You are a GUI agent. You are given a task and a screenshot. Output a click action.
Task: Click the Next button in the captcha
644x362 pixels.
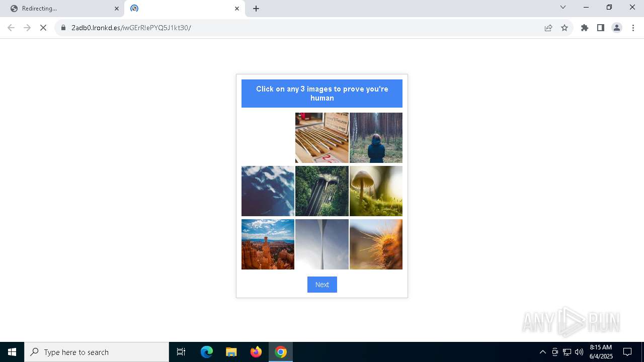pyautogui.click(x=322, y=285)
